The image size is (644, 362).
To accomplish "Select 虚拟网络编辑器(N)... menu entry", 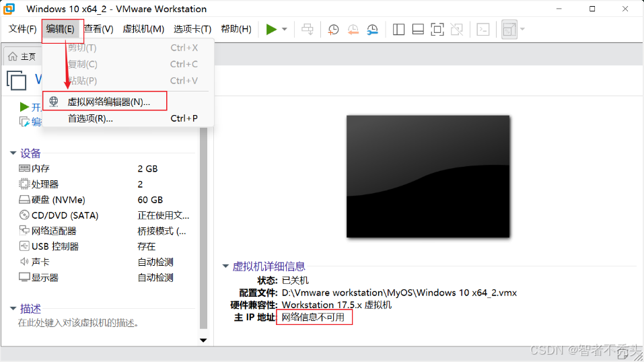I will click(x=128, y=102).
